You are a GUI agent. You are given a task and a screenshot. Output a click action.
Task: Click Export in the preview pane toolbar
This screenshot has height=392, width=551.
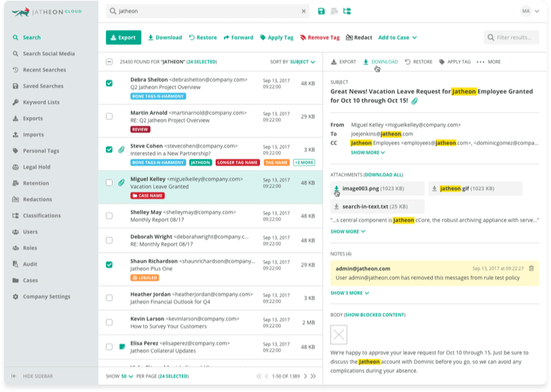point(343,62)
